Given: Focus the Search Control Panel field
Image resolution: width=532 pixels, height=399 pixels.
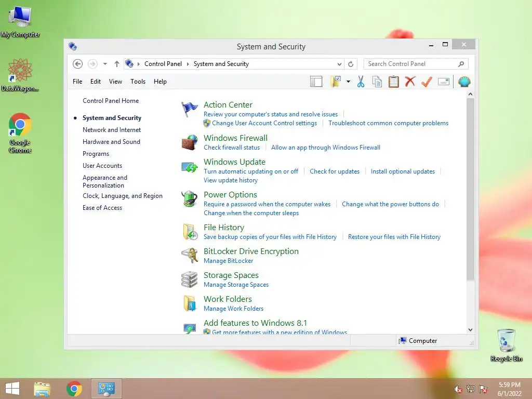Looking at the screenshot, I should (x=416, y=64).
